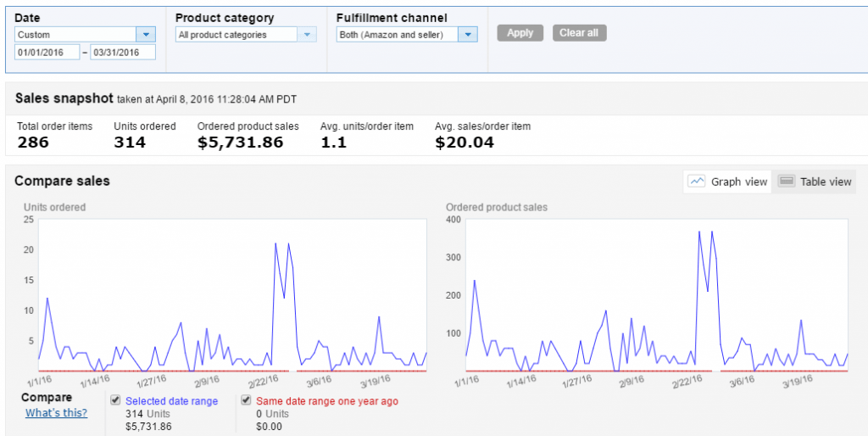Viewport: 868px width, 436px height.
Task: Toggle Same date range one year ago checkbox
Action: (x=246, y=400)
